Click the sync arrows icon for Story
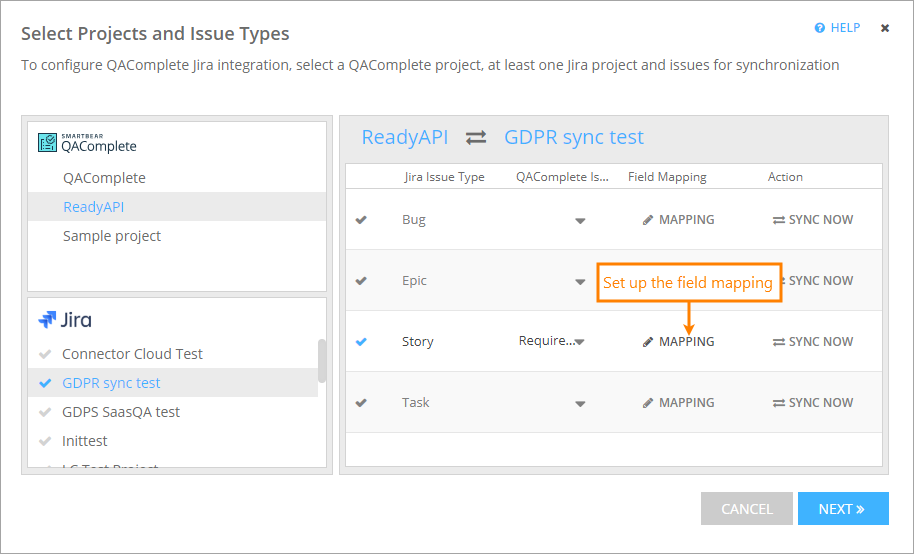The image size is (914, 554). pos(779,342)
